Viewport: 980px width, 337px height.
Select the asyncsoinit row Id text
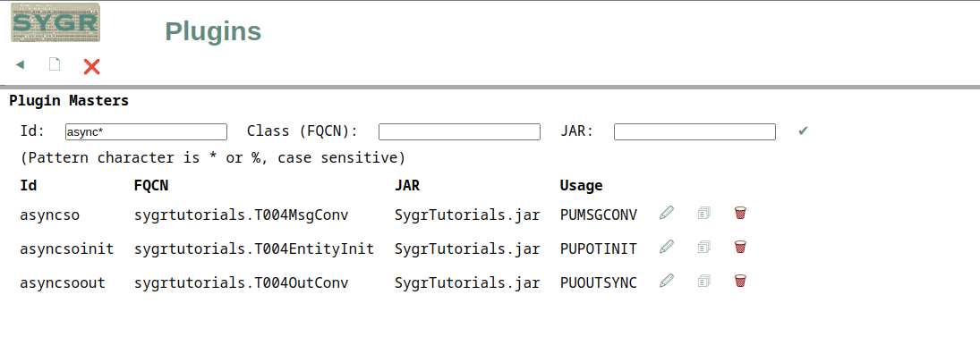[x=67, y=249]
